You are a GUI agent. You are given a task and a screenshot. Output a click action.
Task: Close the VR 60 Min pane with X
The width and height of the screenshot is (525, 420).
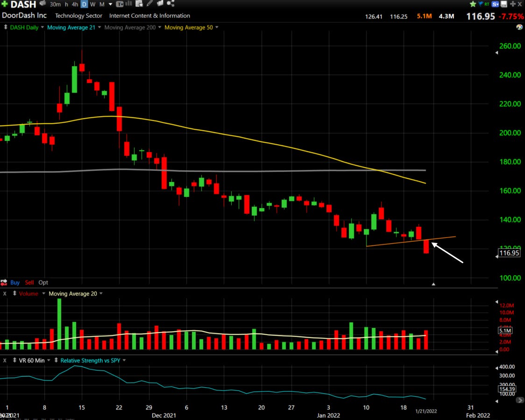(x=5, y=360)
